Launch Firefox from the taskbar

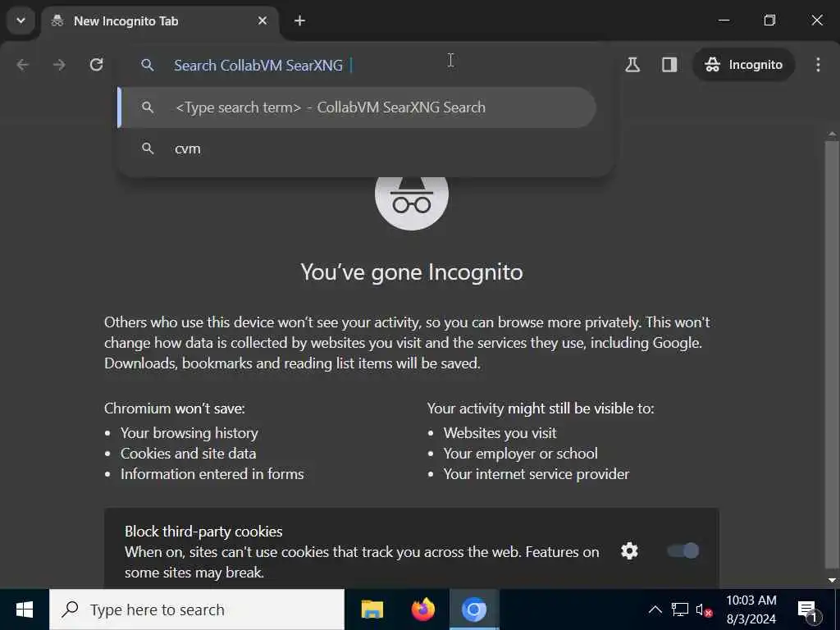pos(422,609)
